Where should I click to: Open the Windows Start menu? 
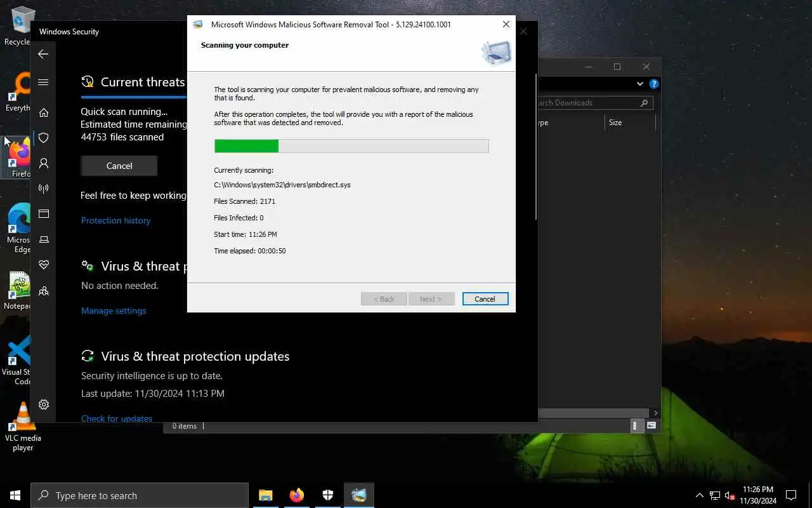[15, 495]
